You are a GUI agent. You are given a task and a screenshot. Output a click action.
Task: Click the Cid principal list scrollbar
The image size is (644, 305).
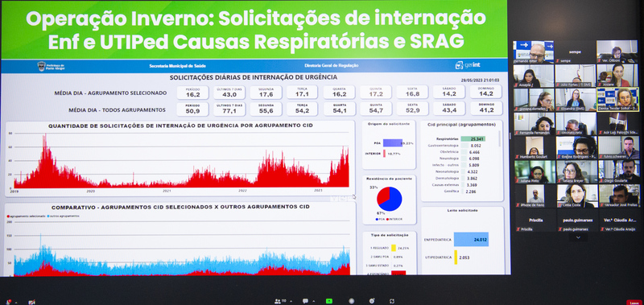tap(499, 139)
